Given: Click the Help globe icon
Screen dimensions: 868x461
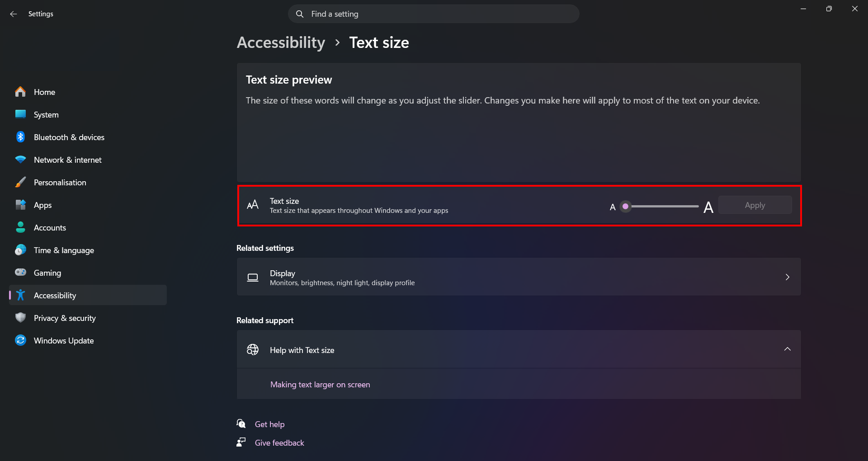Looking at the screenshot, I should (253, 349).
